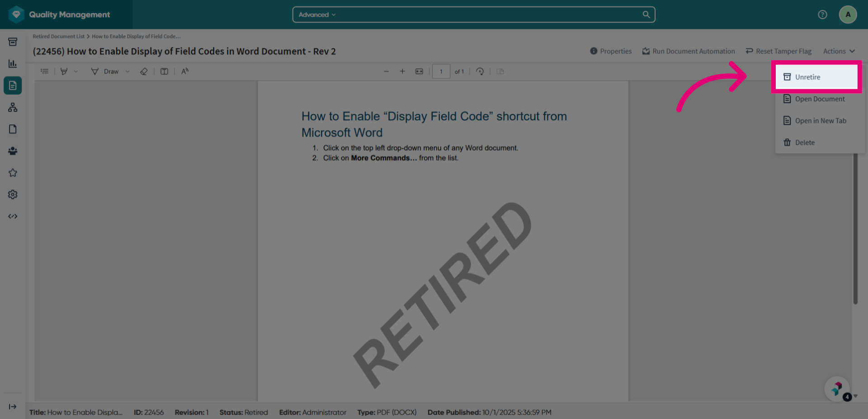Viewport: 868px width, 419px height.
Task: Select the highlighter tool icon
Action: pos(64,71)
